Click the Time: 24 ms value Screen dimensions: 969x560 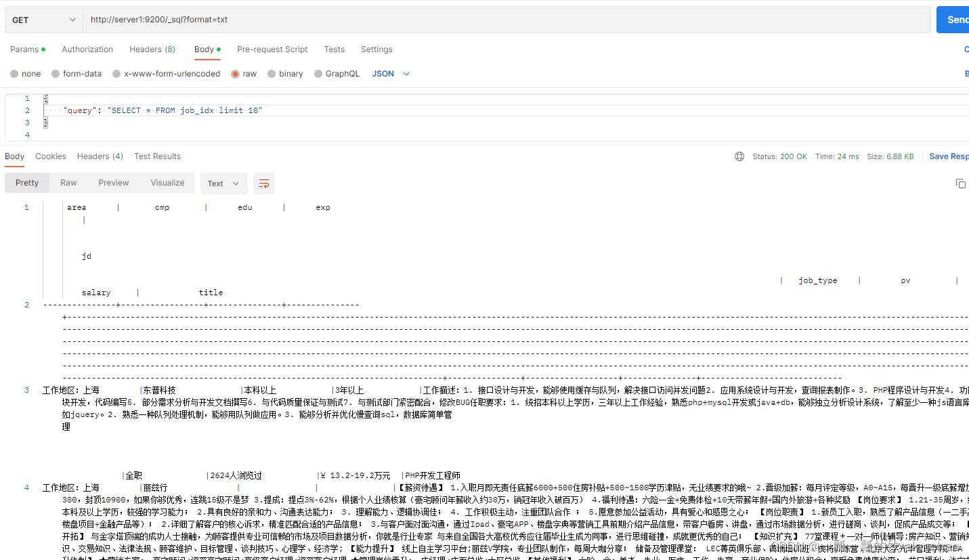[x=837, y=156]
